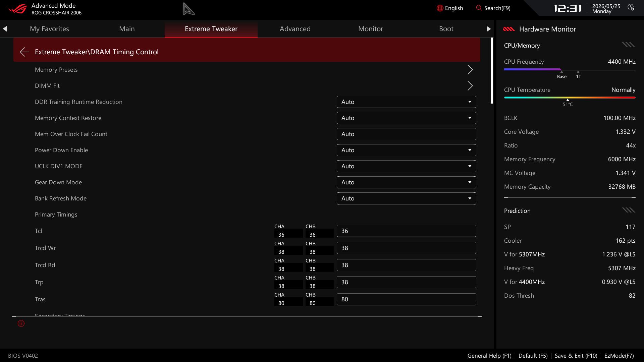Switch to Boot tab

tap(446, 29)
